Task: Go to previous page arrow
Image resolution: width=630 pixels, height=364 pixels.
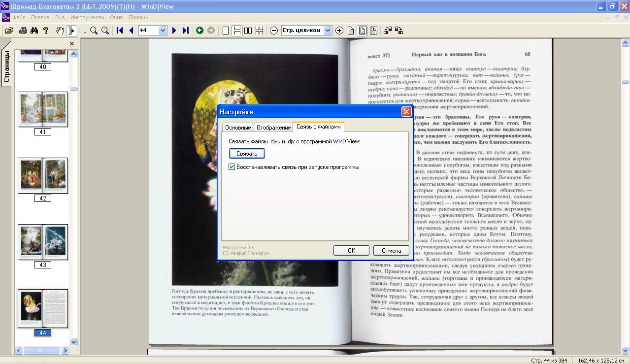Action: coord(131,31)
